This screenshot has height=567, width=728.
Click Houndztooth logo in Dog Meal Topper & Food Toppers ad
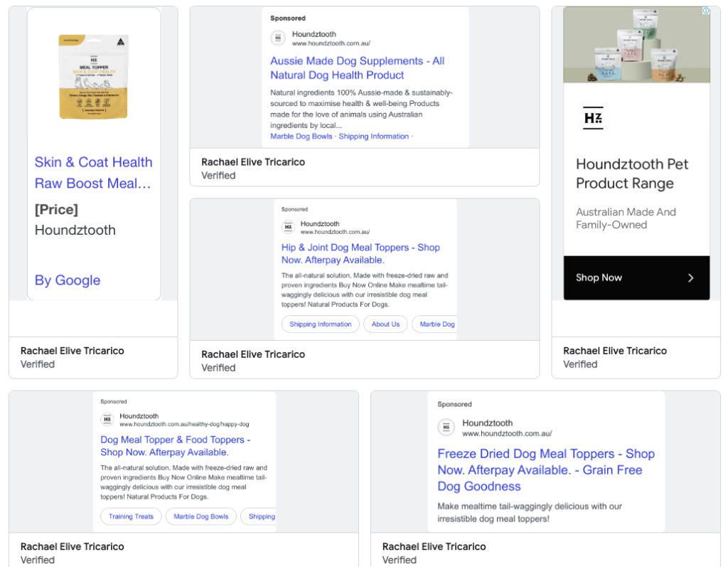pyautogui.click(x=107, y=420)
